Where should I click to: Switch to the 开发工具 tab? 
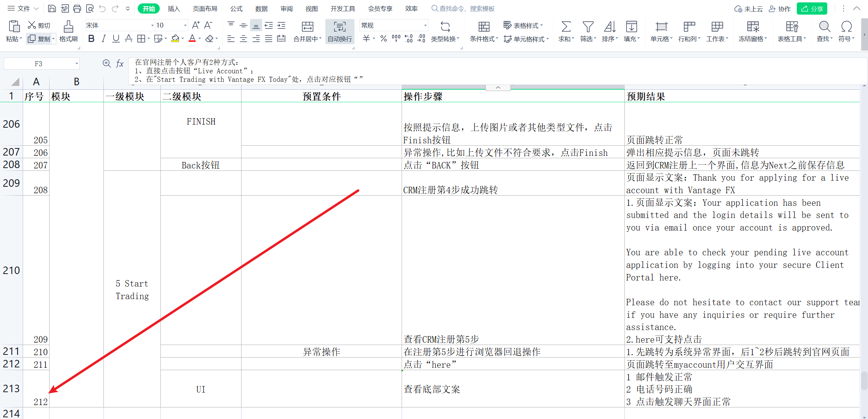343,8
